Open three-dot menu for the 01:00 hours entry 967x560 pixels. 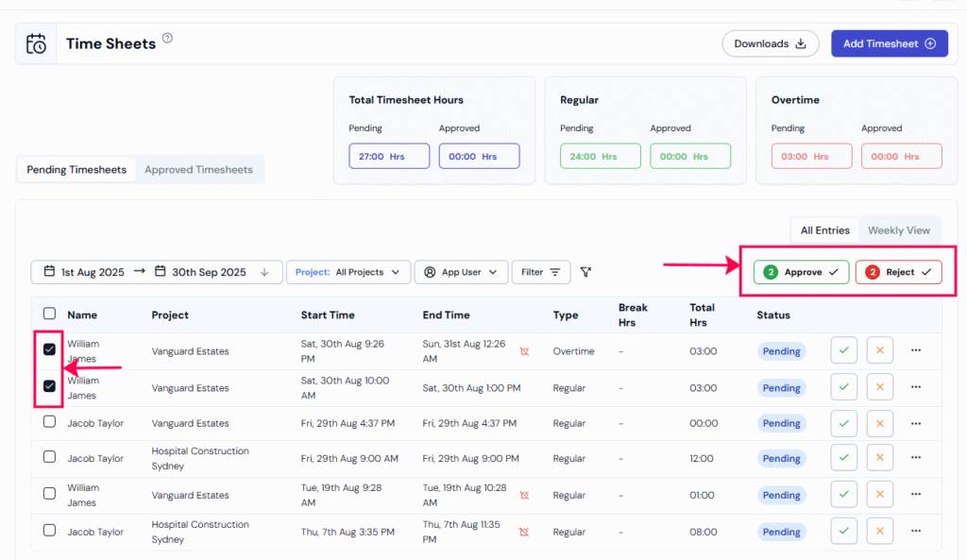tap(915, 495)
